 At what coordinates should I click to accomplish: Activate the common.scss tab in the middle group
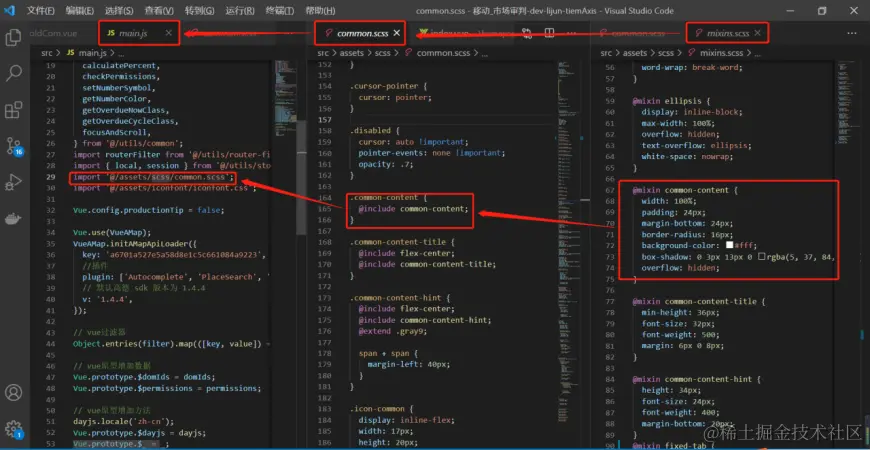pyautogui.click(x=362, y=33)
